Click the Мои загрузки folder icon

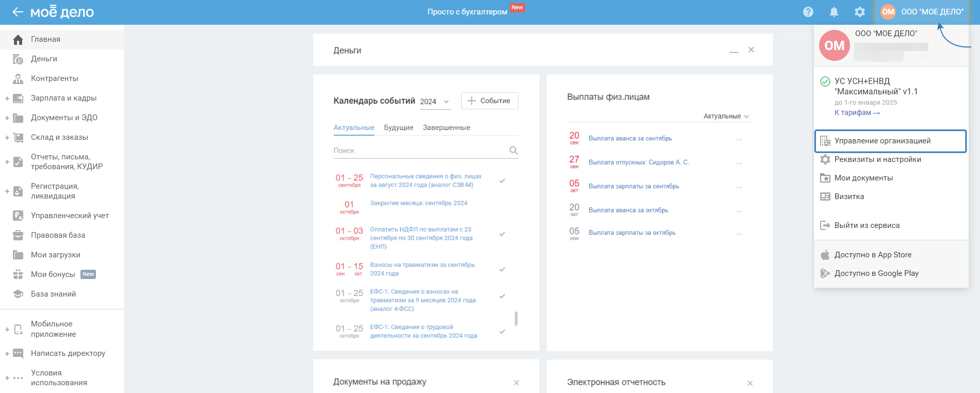(x=18, y=255)
